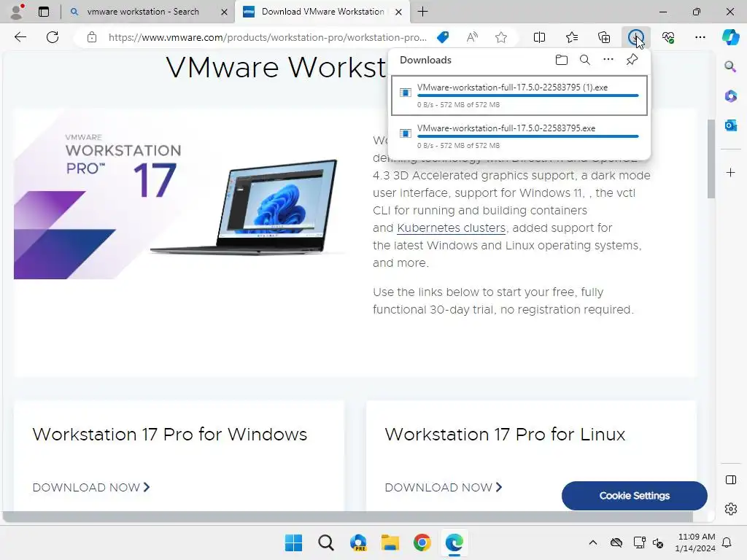Open downloads folder icon in panel
Screen dimensions: 747x560
point(562,60)
